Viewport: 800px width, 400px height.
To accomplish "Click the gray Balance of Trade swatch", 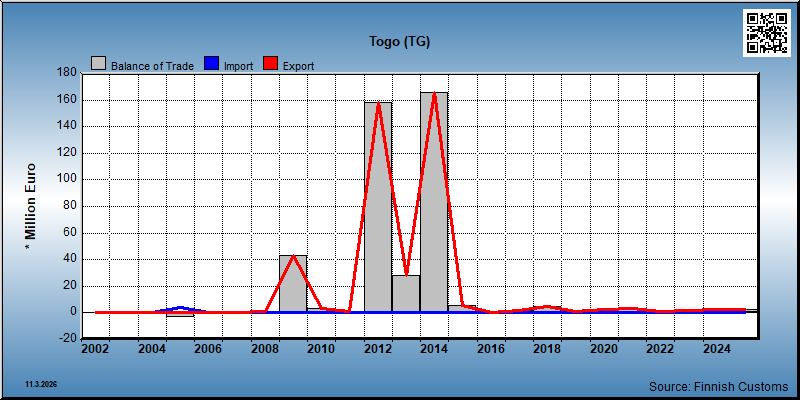I will [x=98, y=63].
